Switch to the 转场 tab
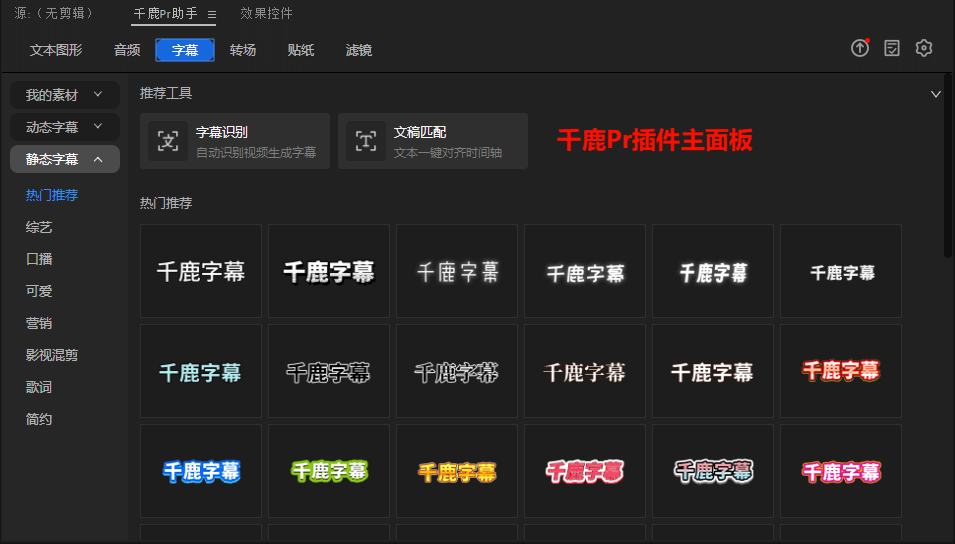This screenshot has width=955, height=544. 242,50
